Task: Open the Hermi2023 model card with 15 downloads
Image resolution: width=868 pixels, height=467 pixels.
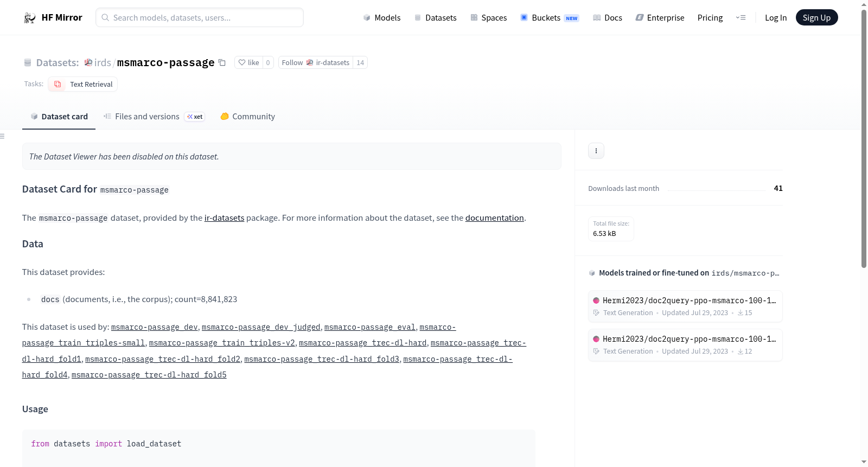Action: pyautogui.click(x=685, y=306)
